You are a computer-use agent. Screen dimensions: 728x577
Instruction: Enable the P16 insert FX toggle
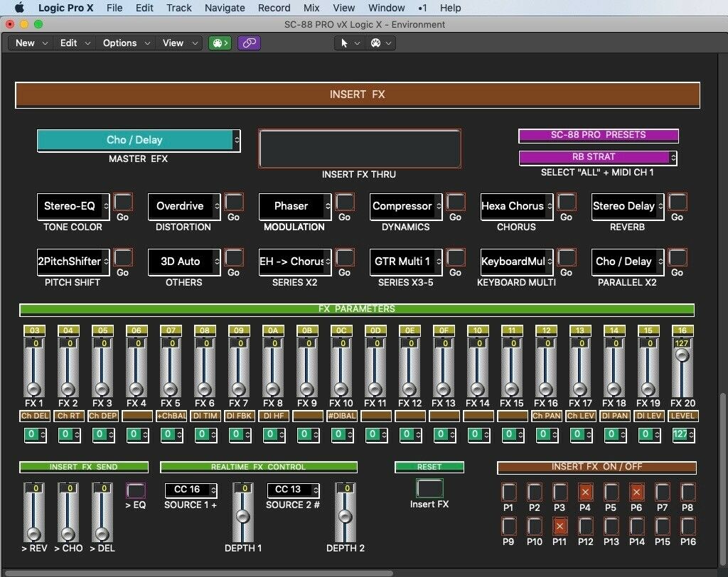(688, 527)
